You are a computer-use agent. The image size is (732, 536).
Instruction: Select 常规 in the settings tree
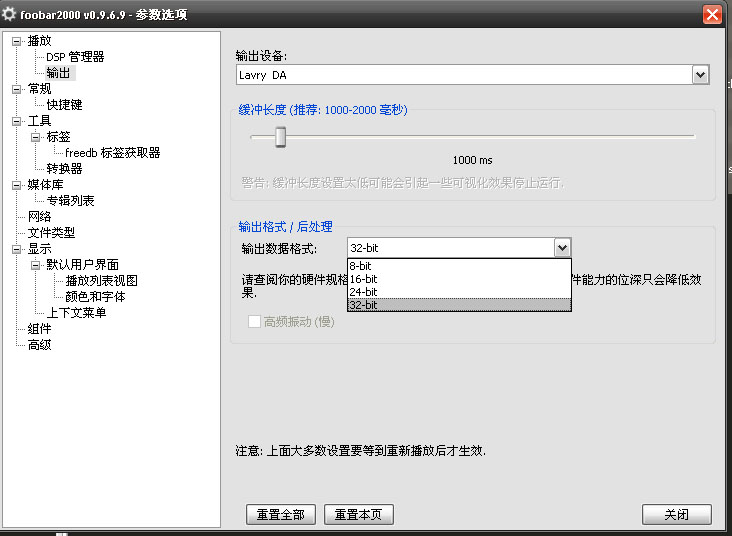pos(39,89)
